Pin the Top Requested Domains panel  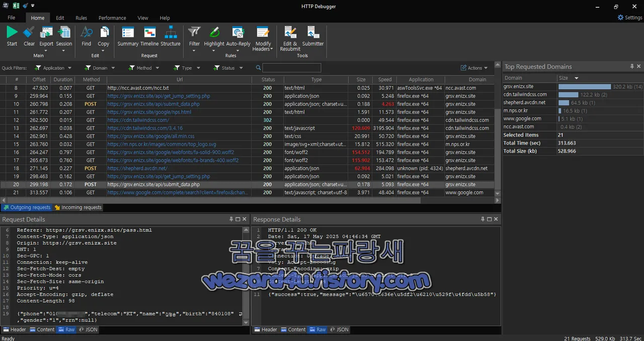pyautogui.click(x=632, y=66)
